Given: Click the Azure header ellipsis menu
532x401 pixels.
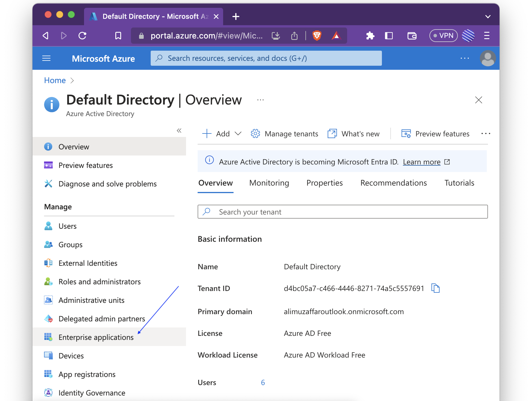Looking at the screenshot, I should [x=465, y=58].
